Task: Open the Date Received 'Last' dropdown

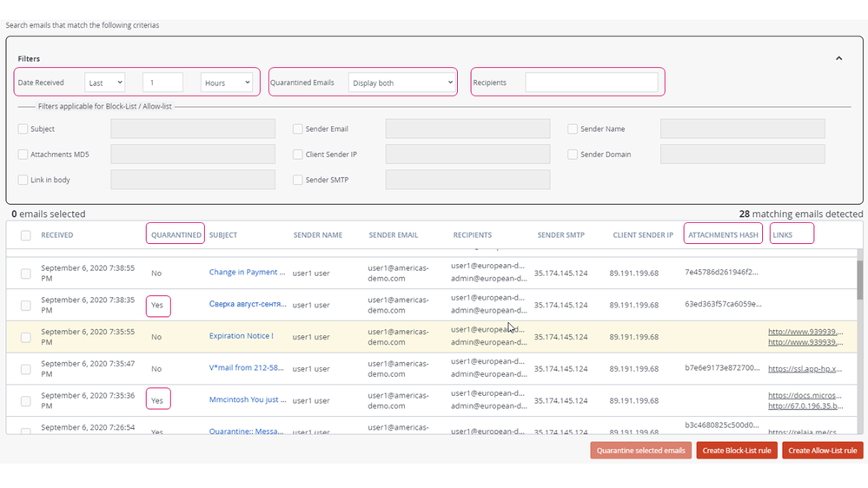Action: tap(104, 82)
